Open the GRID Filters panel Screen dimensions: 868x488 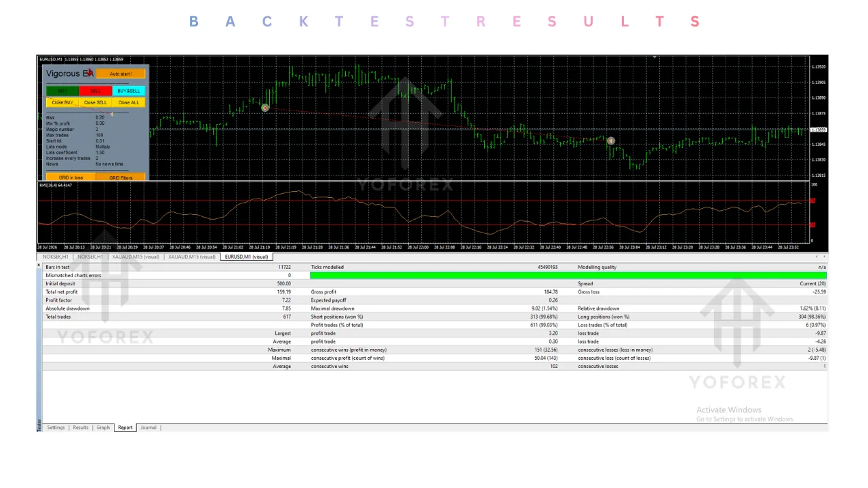coord(121,178)
